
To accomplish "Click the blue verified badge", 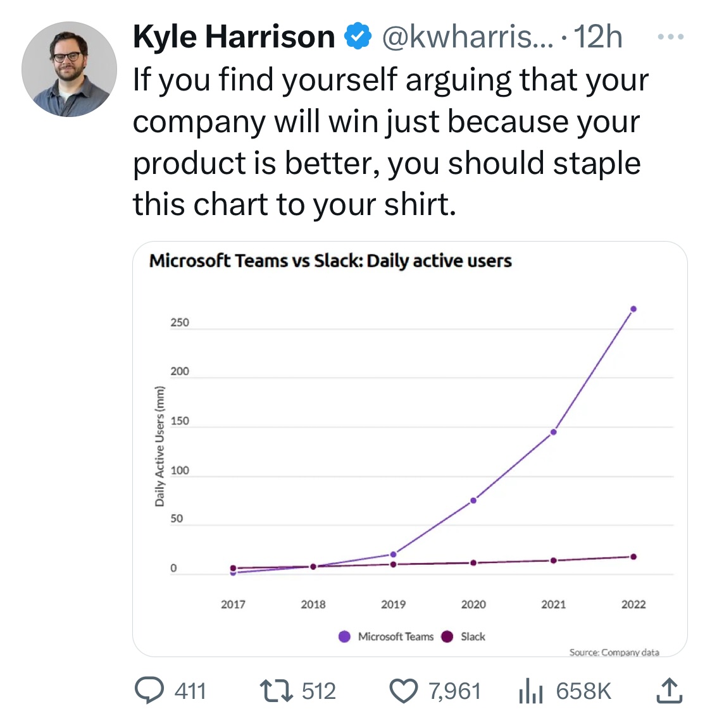I will (x=358, y=37).
